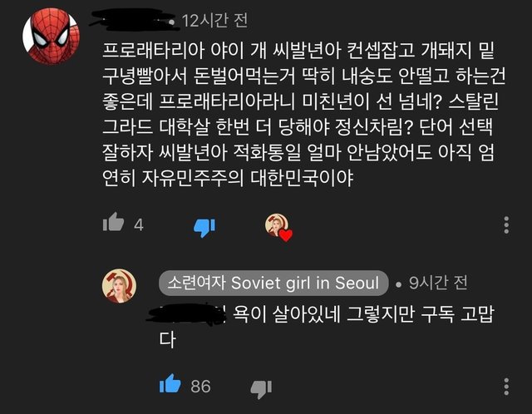This screenshot has width=532, height=414.
Task: Tap the 86 like count on the reply
Action: pos(200,387)
